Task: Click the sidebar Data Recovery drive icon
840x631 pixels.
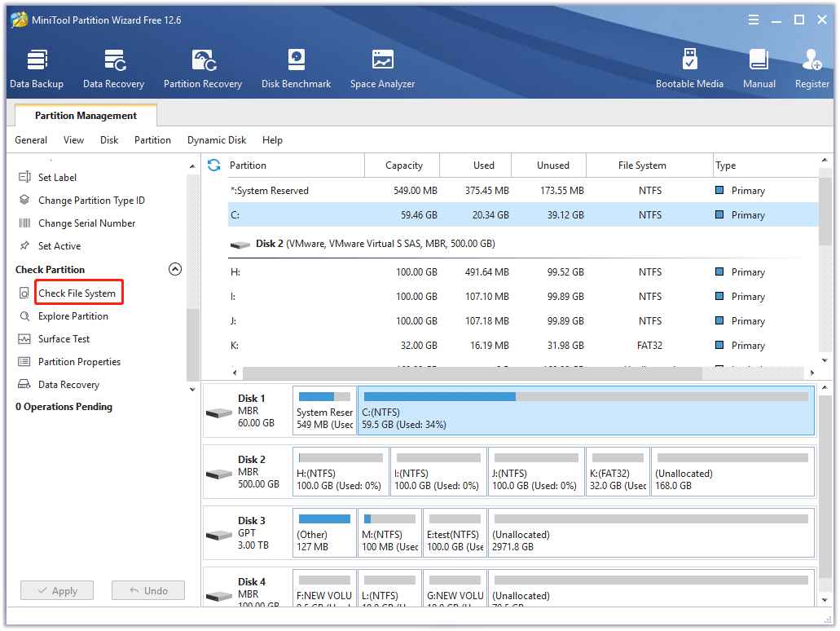Action: 24,385
